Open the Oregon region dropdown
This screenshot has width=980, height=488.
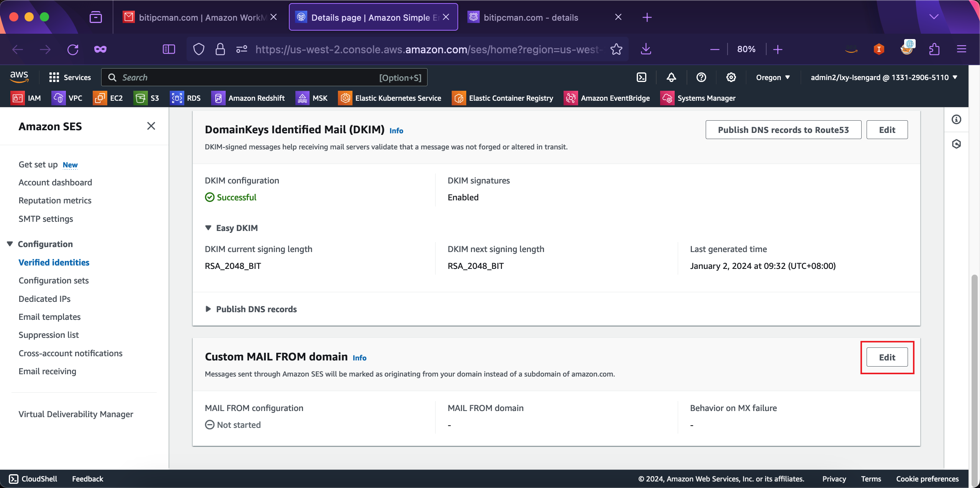pyautogui.click(x=773, y=77)
